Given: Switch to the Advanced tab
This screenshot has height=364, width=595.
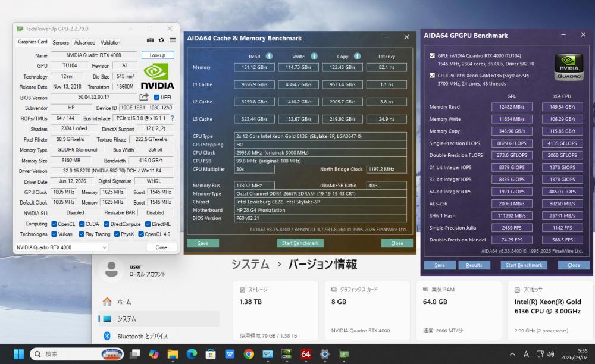Looking at the screenshot, I should click(x=84, y=42).
